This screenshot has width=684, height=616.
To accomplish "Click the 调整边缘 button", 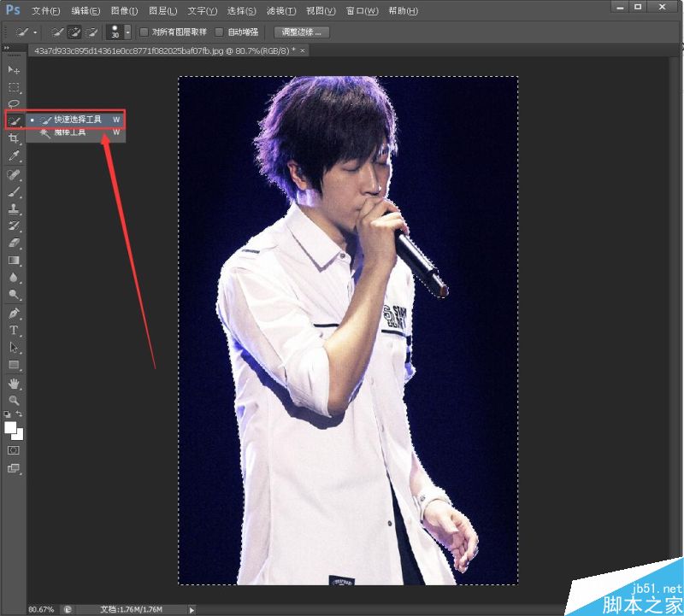I will [x=302, y=32].
